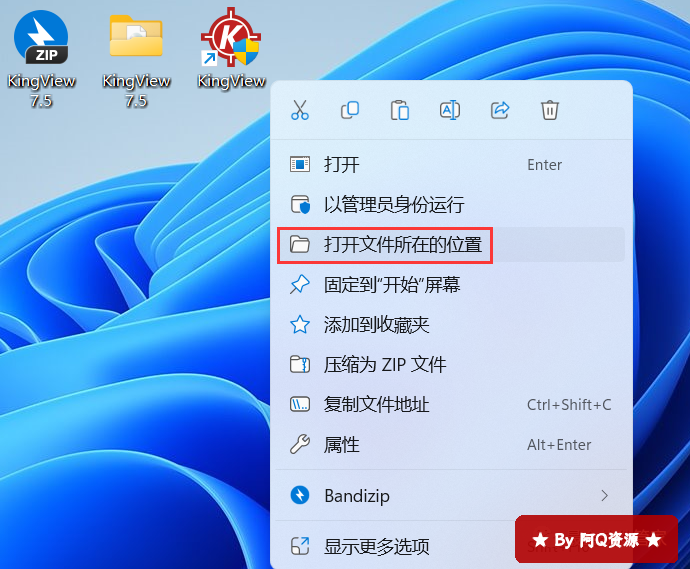Click the Rename icon
This screenshot has height=569, width=690.
tap(450, 110)
